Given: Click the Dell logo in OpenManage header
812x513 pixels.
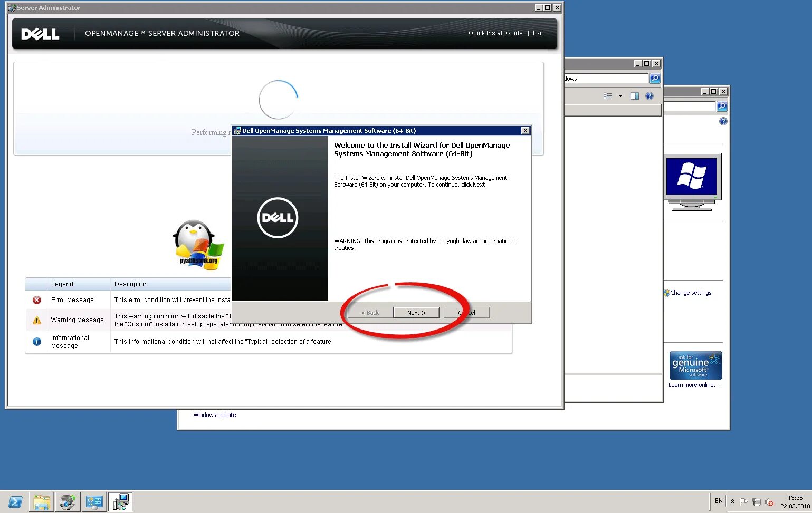Looking at the screenshot, I should (x=40, y=34).
